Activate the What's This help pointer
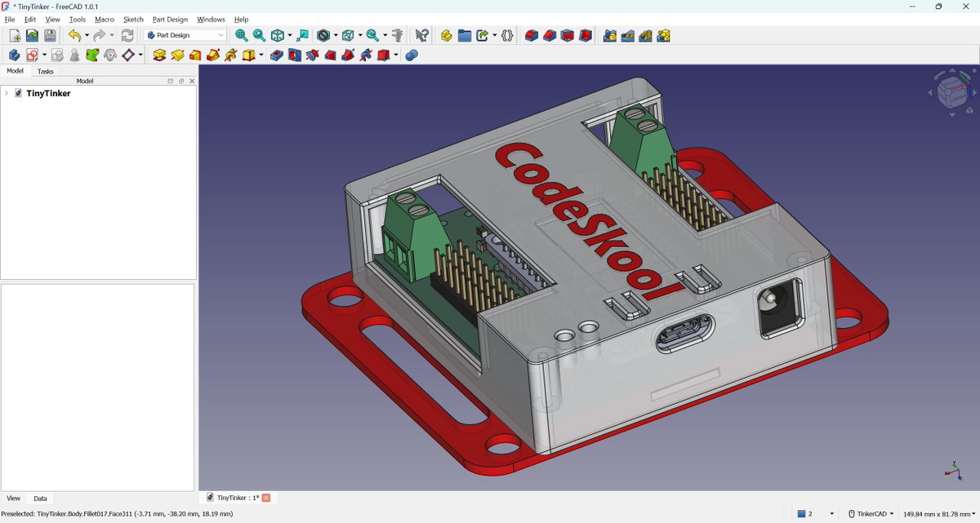Viewport: 980px width, 523px height. pyautogui.click(x=421, y=35)
